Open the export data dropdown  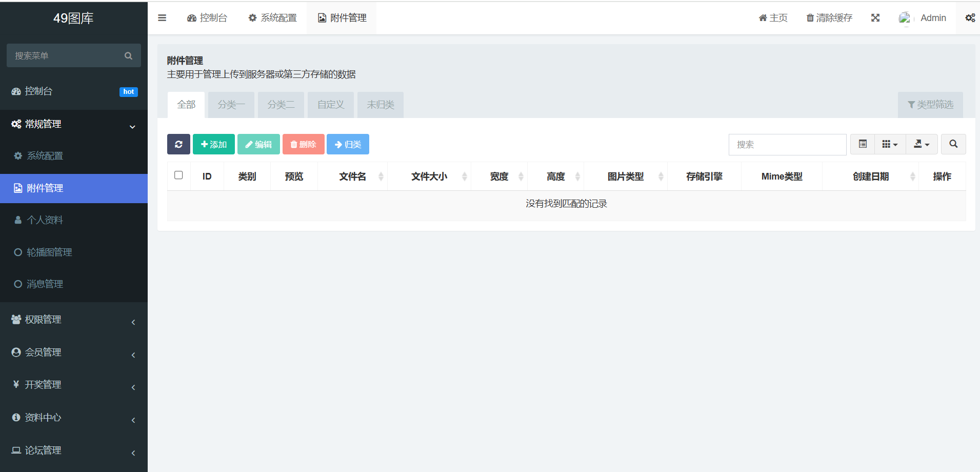point(922,144)
